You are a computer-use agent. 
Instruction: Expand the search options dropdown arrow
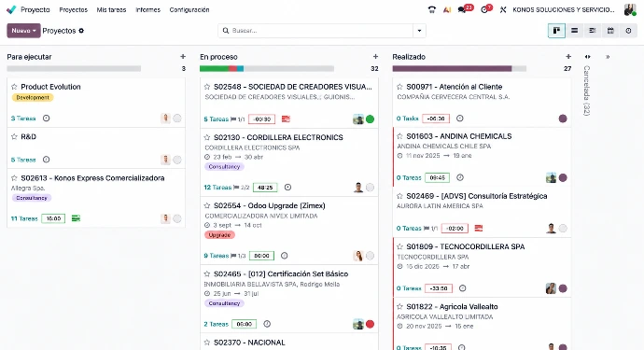(x=419, y=31)
